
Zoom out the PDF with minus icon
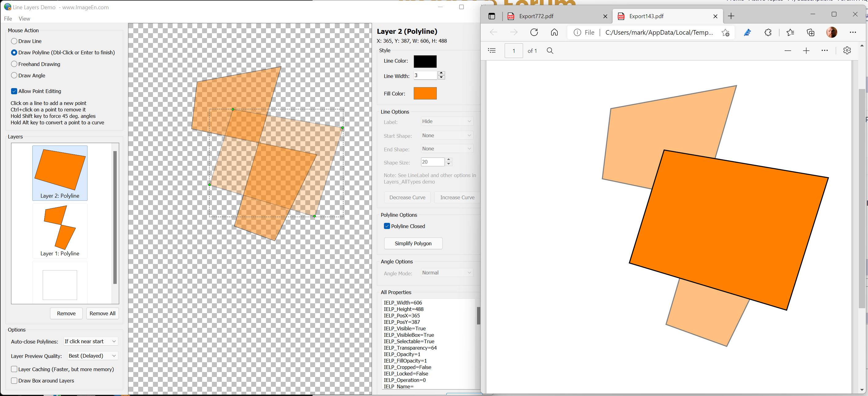coord(788,51)
